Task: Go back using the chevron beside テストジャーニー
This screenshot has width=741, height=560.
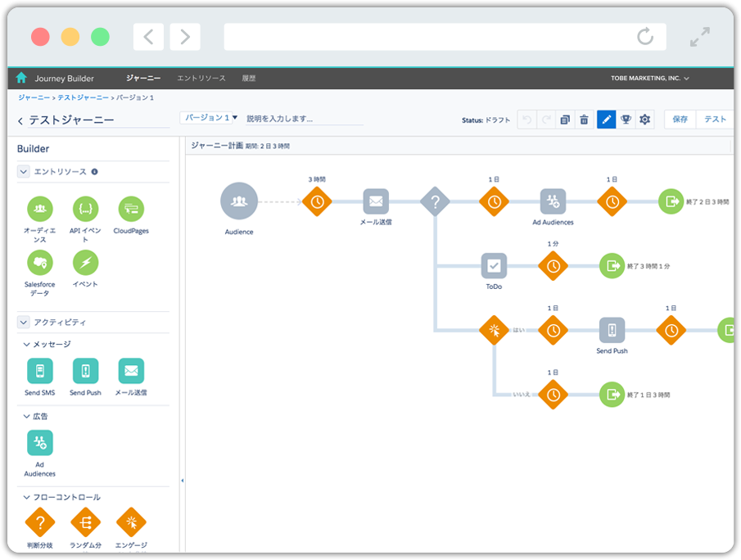Action: tap(20, 121)
